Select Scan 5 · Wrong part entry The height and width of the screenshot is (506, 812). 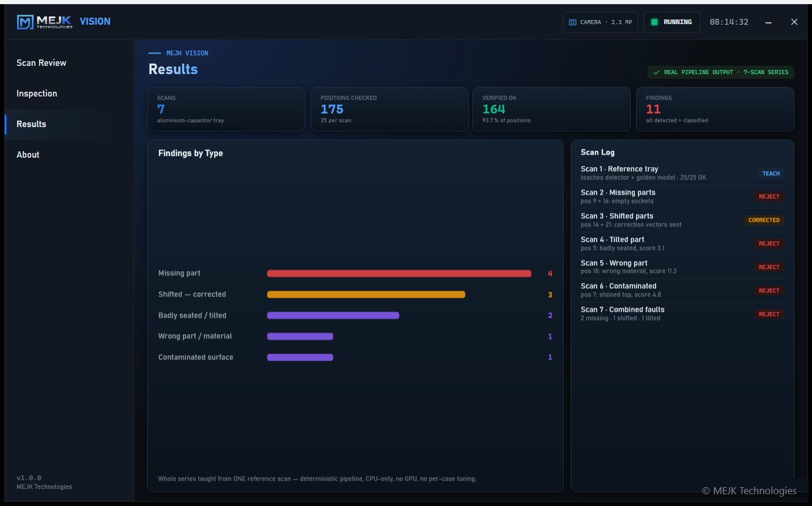(x=683, y=267)
